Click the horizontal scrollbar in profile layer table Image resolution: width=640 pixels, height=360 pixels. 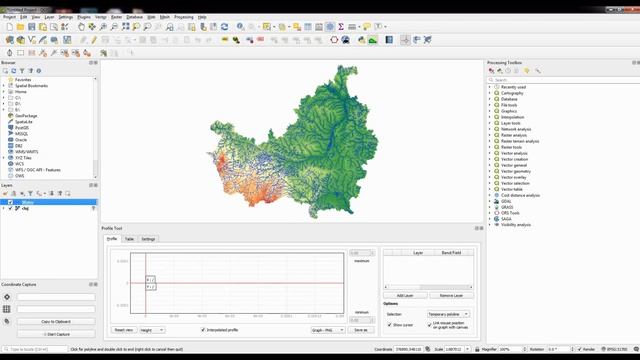pyautogui.click(x=429, y=287)
